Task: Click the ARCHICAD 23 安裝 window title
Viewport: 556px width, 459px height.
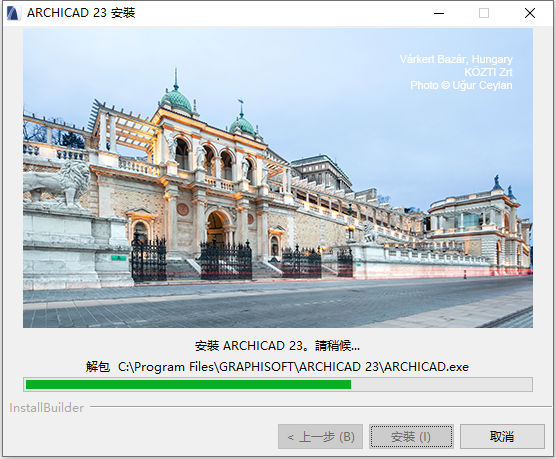Action: tap(81, 13)
